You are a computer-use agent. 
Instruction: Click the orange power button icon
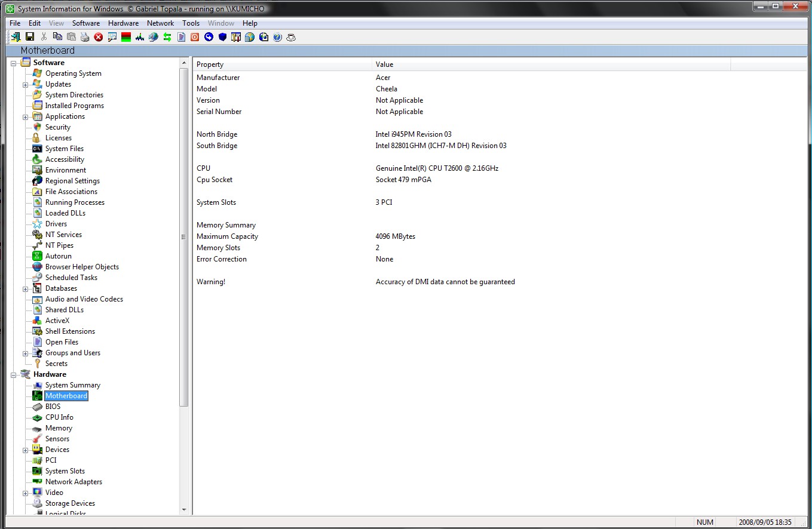point(195,37)
